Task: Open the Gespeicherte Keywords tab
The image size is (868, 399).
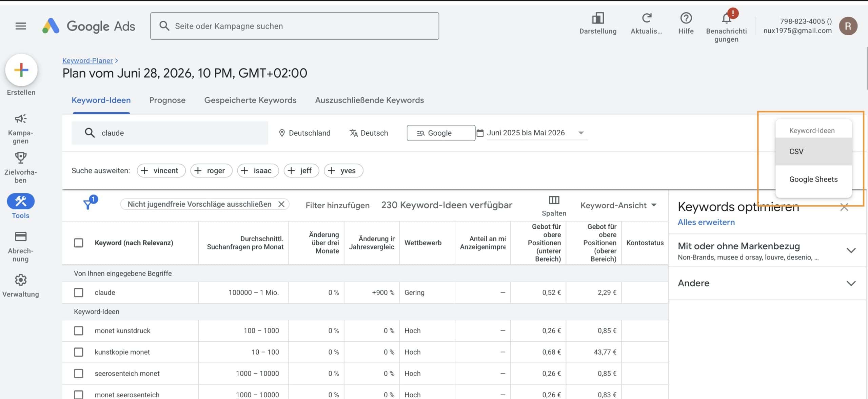Action: [250, 100]
